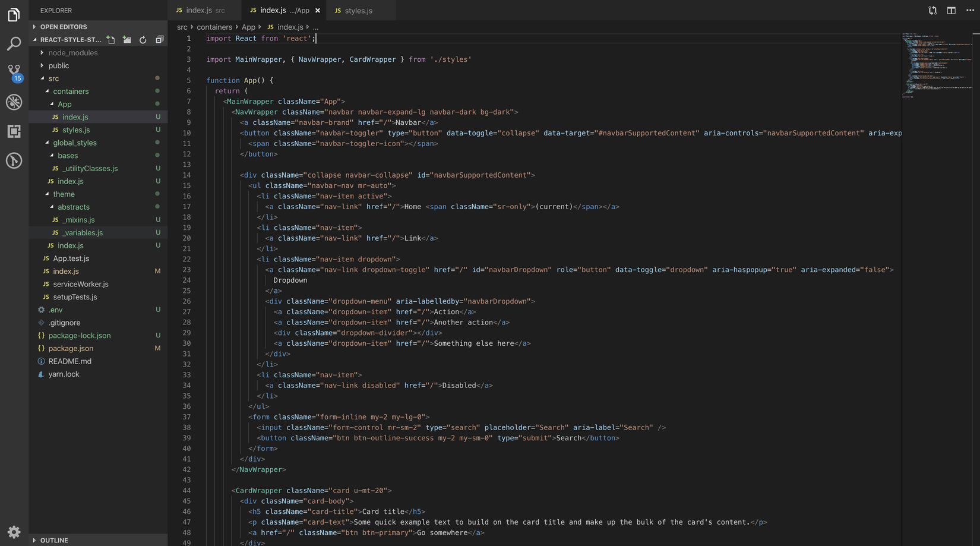This screenshot has width=980, height=546.
Task: Click the '</NavWrapper>' closing tag text
Action: [259, 470]
